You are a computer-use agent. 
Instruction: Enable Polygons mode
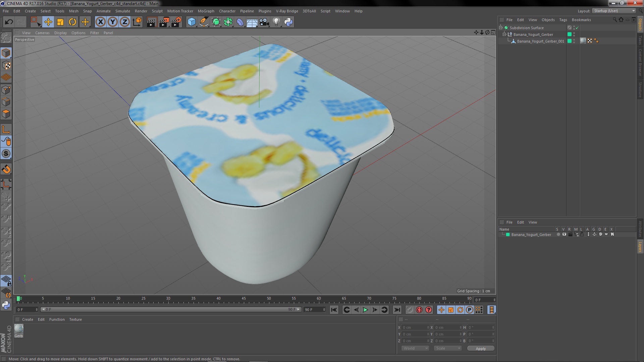coord(6,114)
